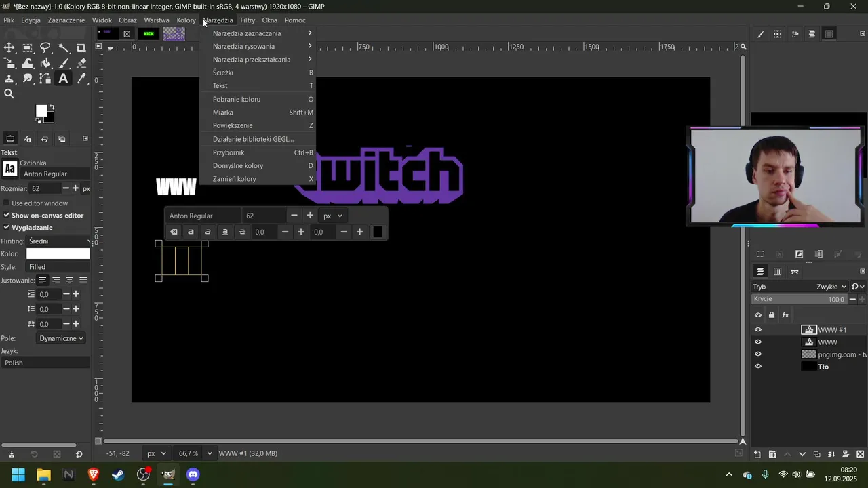Choose Ścieżki from Narzędzia menu
The width and height of the screenshot is (868, 488).
[x=258, y=73]
